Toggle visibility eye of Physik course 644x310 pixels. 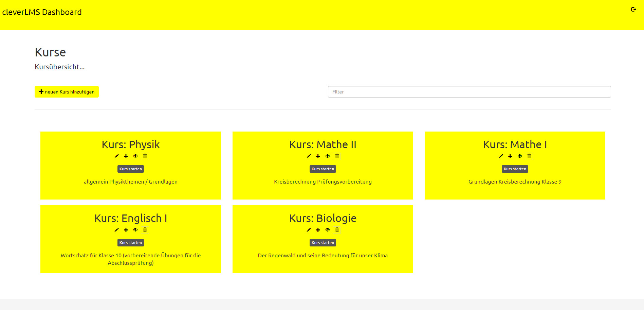coord(135,156)
